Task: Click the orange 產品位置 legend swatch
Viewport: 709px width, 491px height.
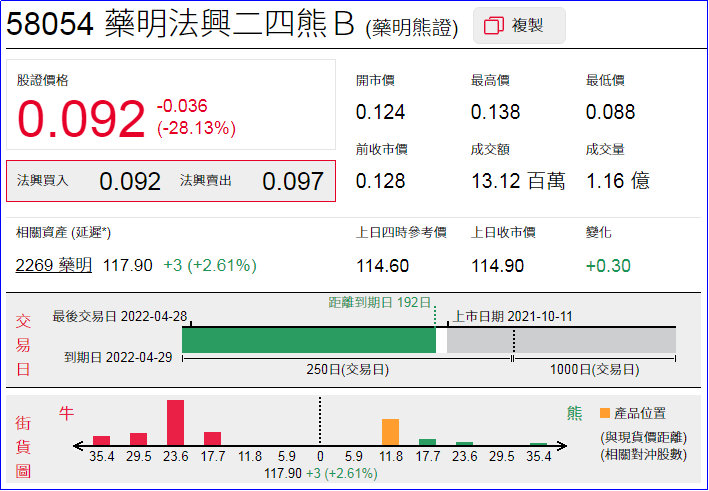Action: [x=605, y=413]
